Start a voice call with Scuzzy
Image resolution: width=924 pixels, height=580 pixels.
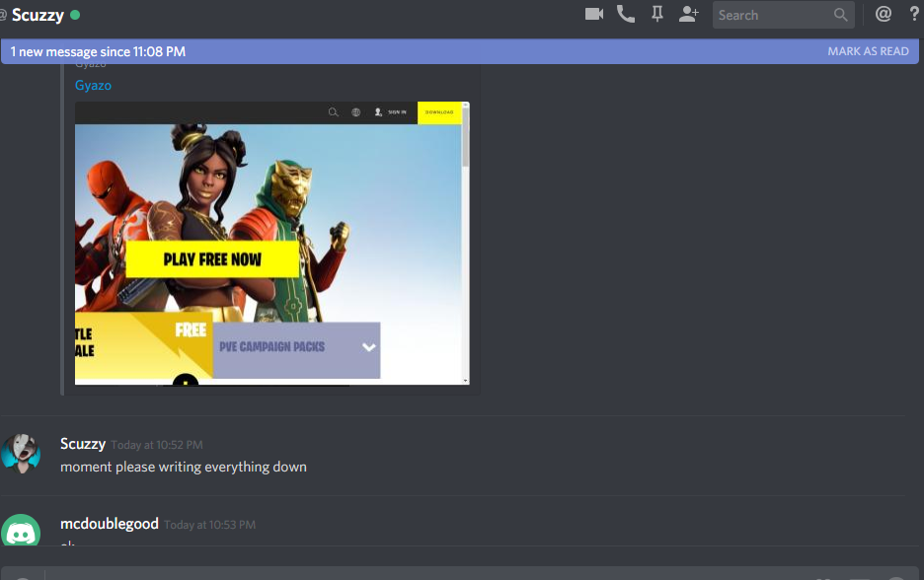pyautogui.click(x=625, y=14)
